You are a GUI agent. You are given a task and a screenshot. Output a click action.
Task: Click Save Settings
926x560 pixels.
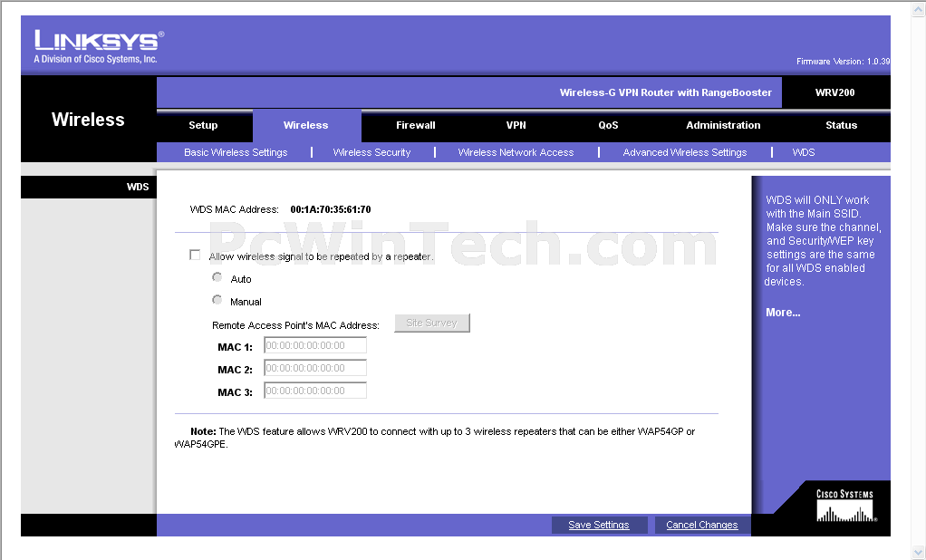[x=599, y=525]
